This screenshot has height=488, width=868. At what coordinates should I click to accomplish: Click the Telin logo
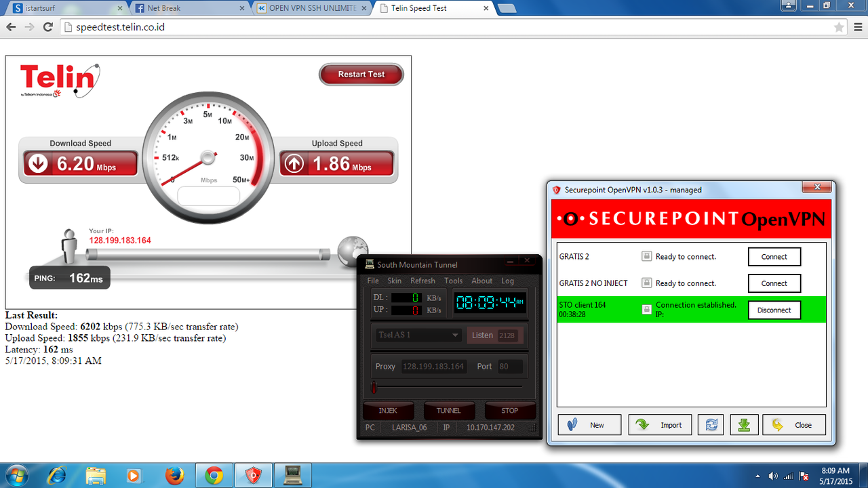coord(60,81)
